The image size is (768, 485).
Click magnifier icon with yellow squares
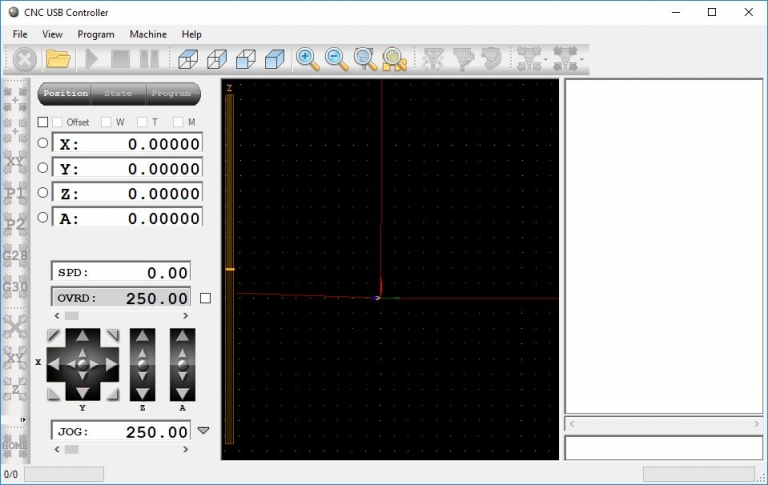pyautogui.click(x=395, y=59)
